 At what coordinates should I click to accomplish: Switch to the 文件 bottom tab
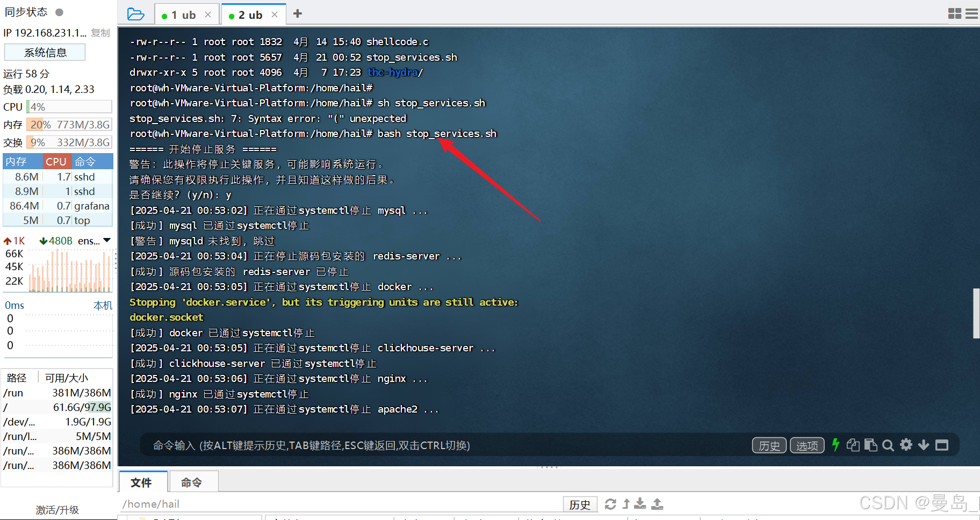pyautogui.click(x=142, y=482)
